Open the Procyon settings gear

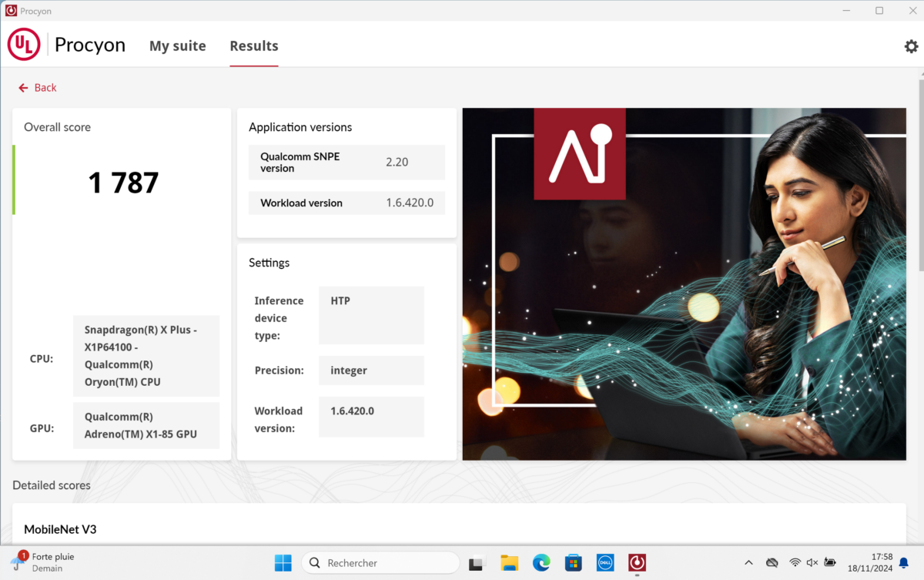coord(911,46)
